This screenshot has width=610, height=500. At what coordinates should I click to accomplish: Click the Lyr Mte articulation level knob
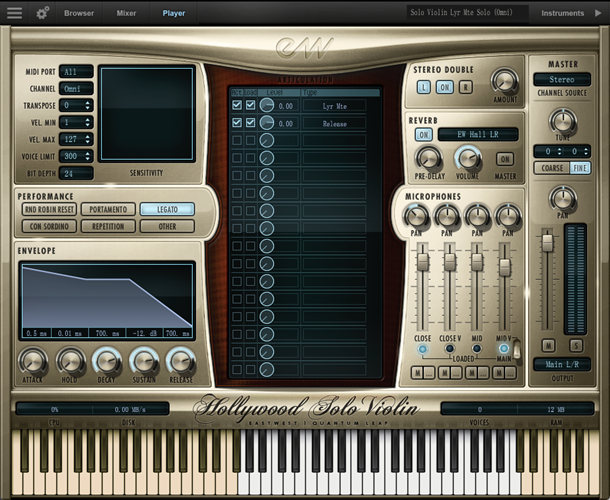(x=267, y=105)
